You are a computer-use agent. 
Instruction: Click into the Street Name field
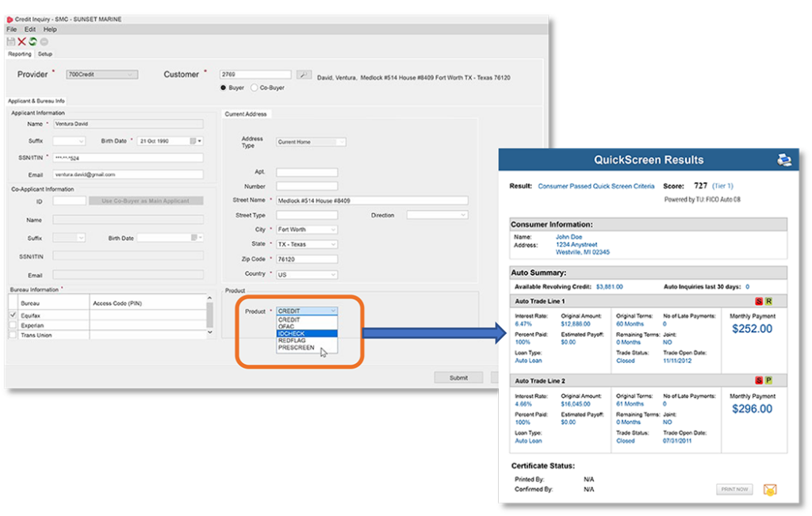(372, 201)
